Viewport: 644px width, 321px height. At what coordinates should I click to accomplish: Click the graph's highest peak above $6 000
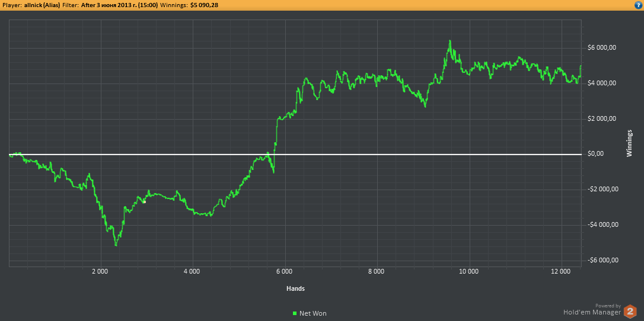pos(450,41)
